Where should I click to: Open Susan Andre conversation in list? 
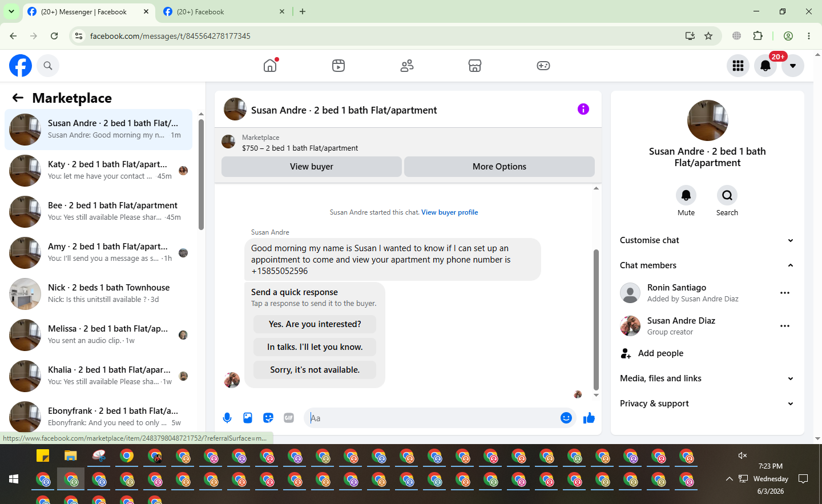coord(99,130)
